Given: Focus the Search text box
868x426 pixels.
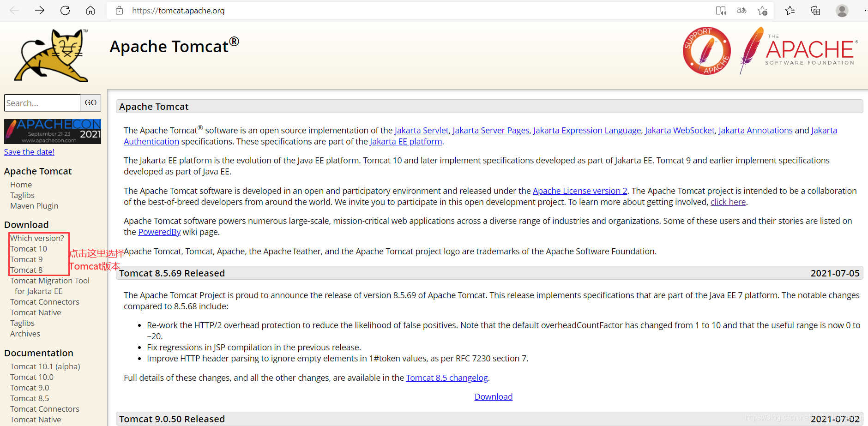Looking at the screenshot, I should (42, 103).
